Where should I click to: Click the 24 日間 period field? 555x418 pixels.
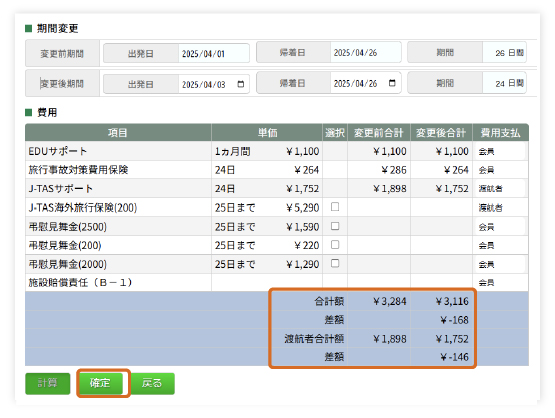pos(504,83)
